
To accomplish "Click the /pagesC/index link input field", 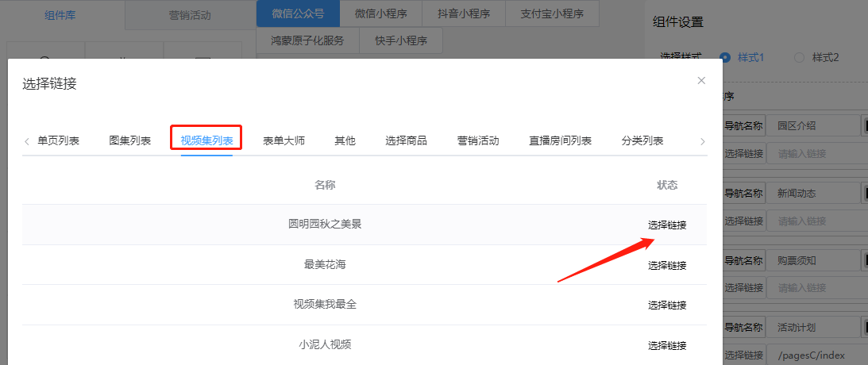I will [x=813, y=355].
